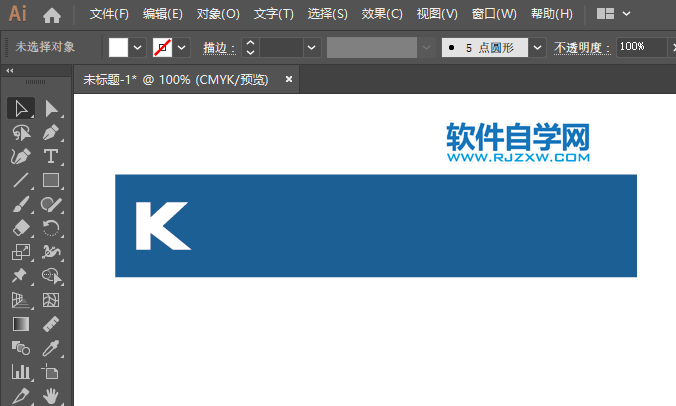Screen dimensions: 676x406
Task: Select the Line Segment tool
Action: click(21, 180)
